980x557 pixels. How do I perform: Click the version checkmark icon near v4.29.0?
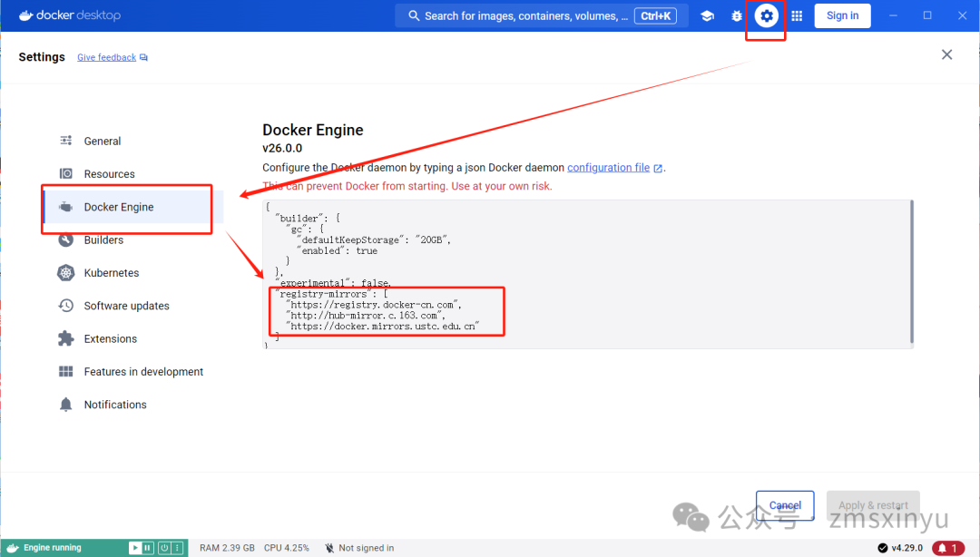pos(883,548)
